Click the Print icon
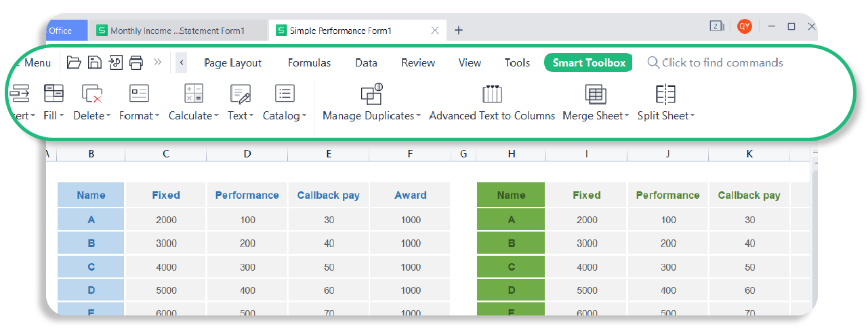The image size is (868, 329). [136, 62]
